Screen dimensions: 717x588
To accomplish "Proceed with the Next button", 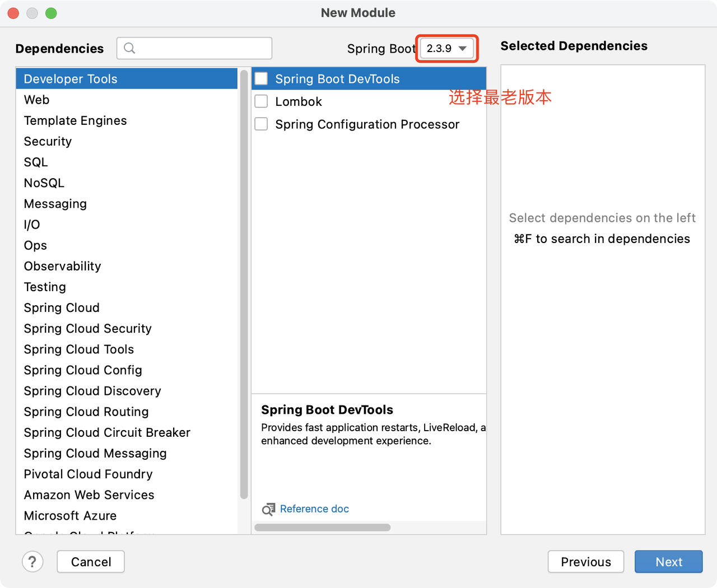I will [669, 562].
